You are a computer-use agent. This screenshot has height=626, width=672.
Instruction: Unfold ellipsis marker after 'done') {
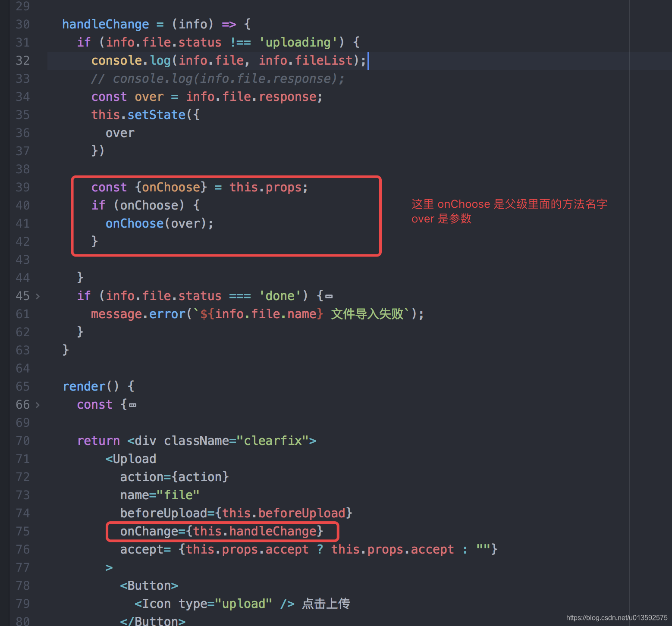(329, 297)
